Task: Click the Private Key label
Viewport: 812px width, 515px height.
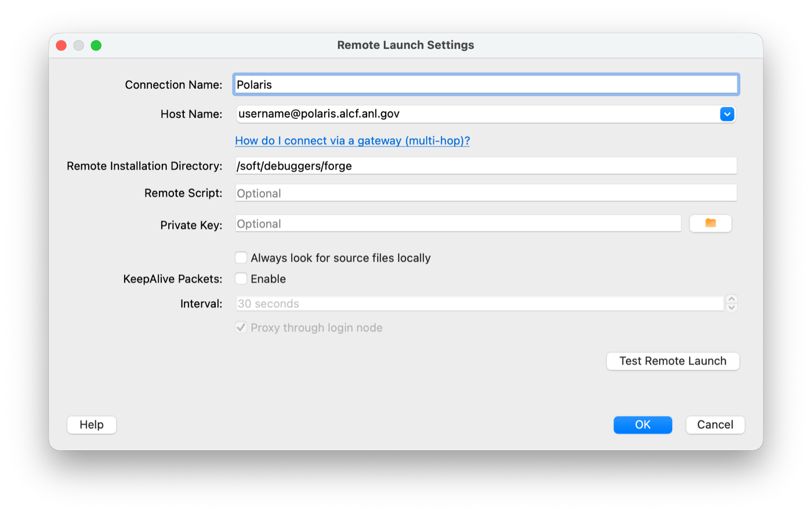Action: tap(191, 225)
